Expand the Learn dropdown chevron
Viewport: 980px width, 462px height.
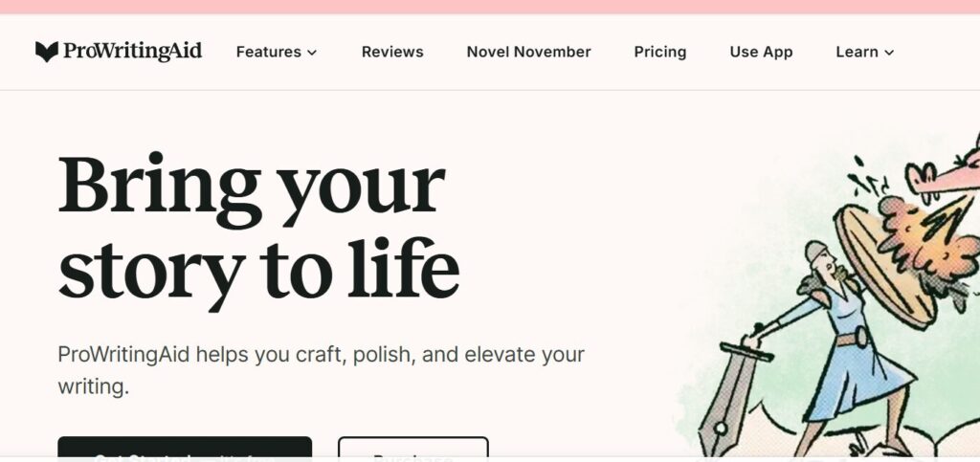[x=889, y=53]
